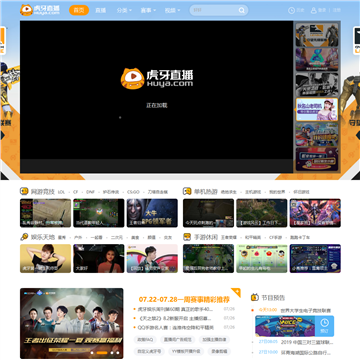This screenshot has width=360, height=360.
Task: Open the 2019 中国三对三篮球 schedule entry
Action: click(307, 342)
